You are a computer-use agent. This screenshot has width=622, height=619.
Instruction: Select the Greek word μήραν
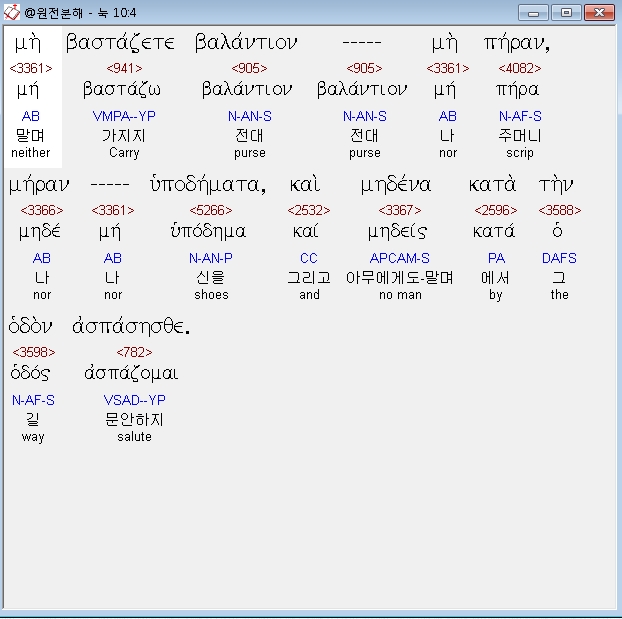(x=39, y=185)
